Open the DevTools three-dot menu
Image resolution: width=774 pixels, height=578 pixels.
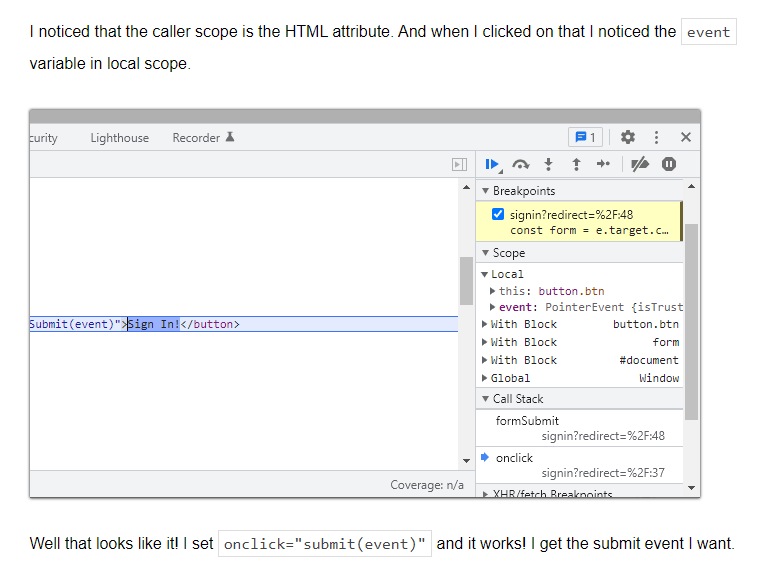(x=656, y=137)
